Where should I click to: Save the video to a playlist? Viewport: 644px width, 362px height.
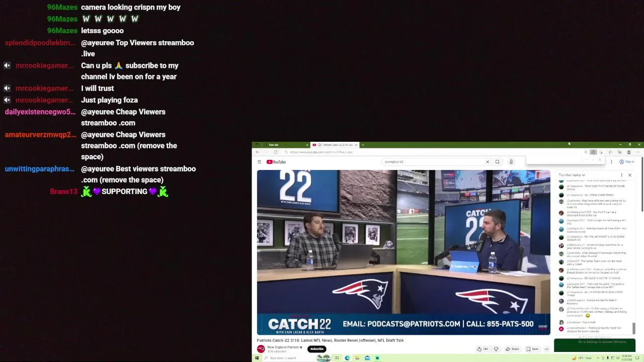532,349
